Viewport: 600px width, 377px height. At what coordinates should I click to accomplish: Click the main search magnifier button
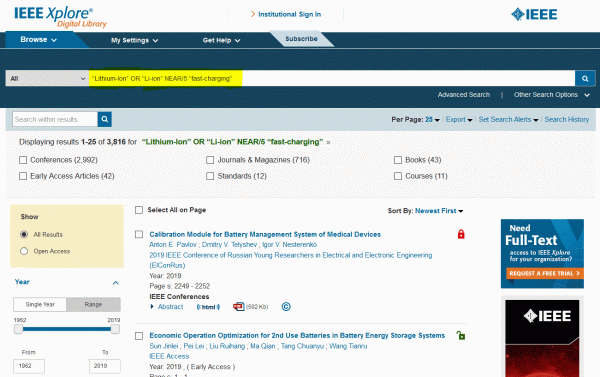pyautogui.click(x=585, y=78)
